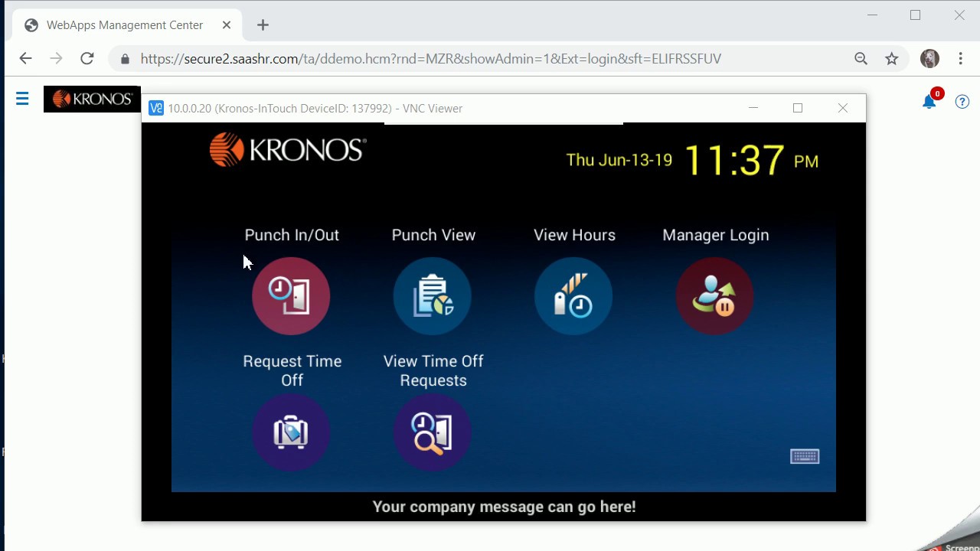Click the zoom magnifier icon in the address bar
This screenshot has width=980, height=551.
861,58
